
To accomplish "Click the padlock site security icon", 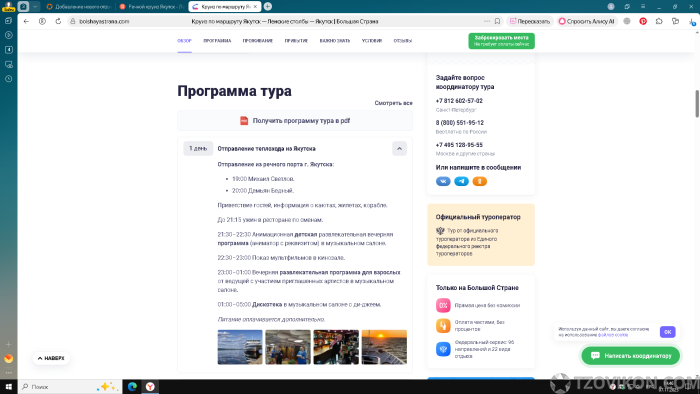I will click(73, 21).
